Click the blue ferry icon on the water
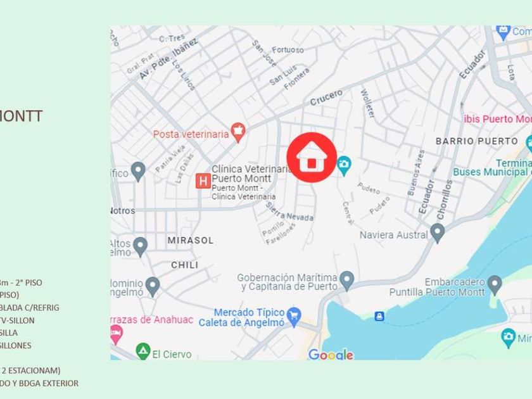The width and height of the screenshot is (532, 399). [379, 316]
